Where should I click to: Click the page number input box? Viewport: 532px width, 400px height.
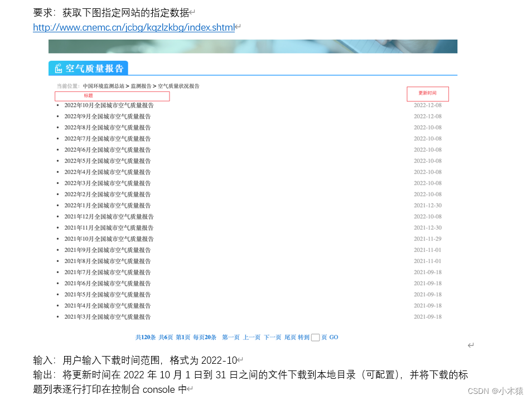pyautogui.click(x=315, y=337)
